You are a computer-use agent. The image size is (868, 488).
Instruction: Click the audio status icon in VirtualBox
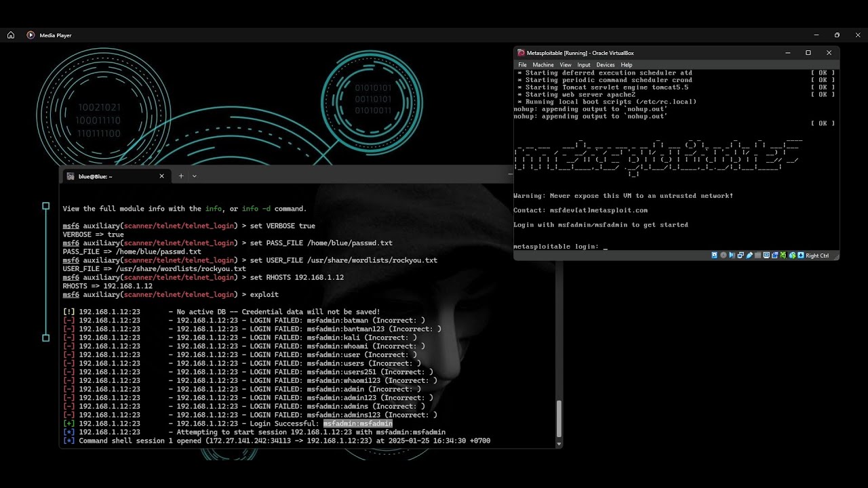(732, 256)
